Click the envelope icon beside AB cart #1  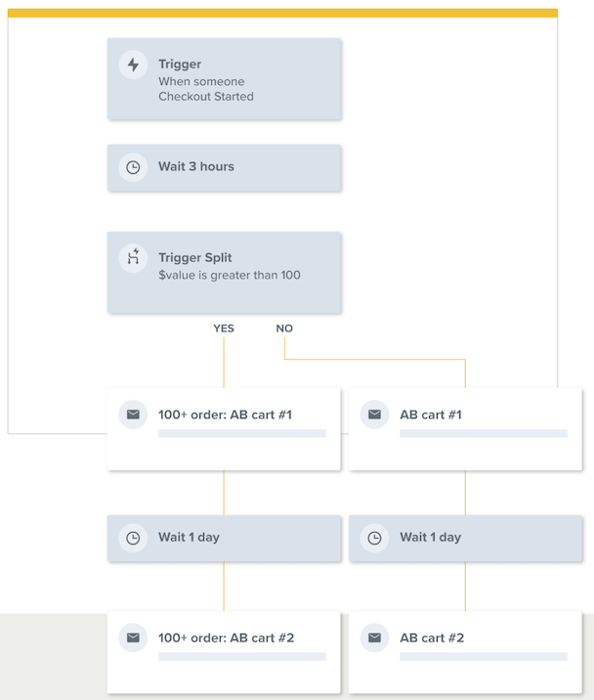pos(374,415)
